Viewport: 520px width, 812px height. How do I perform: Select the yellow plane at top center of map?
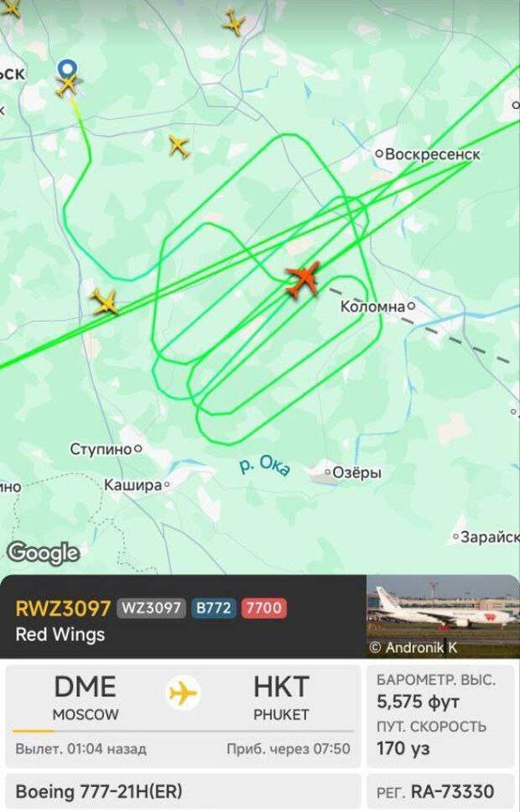(x=234, y=23)
